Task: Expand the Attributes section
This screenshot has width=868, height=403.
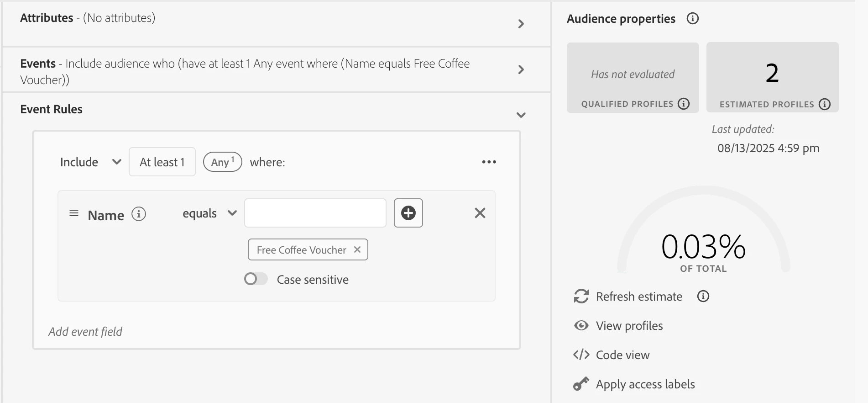Action: (521, 24)
